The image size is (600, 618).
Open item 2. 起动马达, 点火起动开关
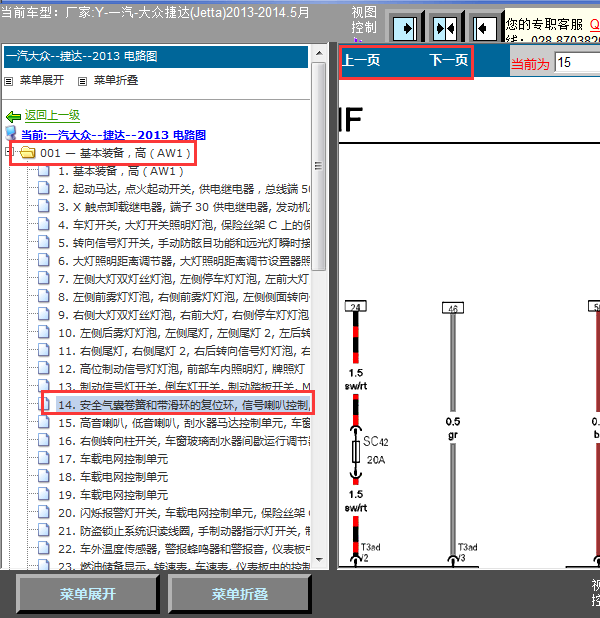[x=184, y=189]
